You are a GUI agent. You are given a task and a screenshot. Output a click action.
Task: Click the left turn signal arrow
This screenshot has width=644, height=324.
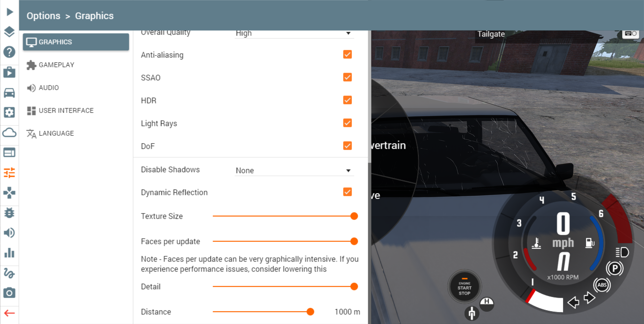click(x=573, y=302)
